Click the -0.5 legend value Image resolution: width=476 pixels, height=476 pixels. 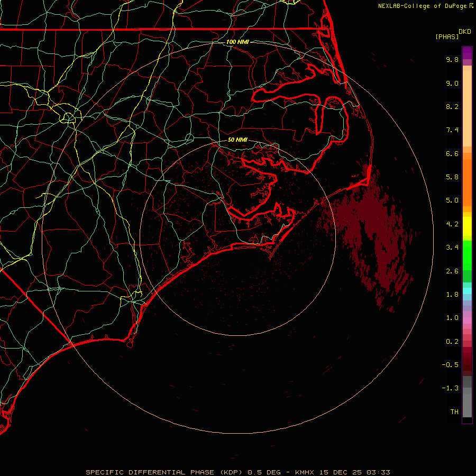[x=450, y=365]
